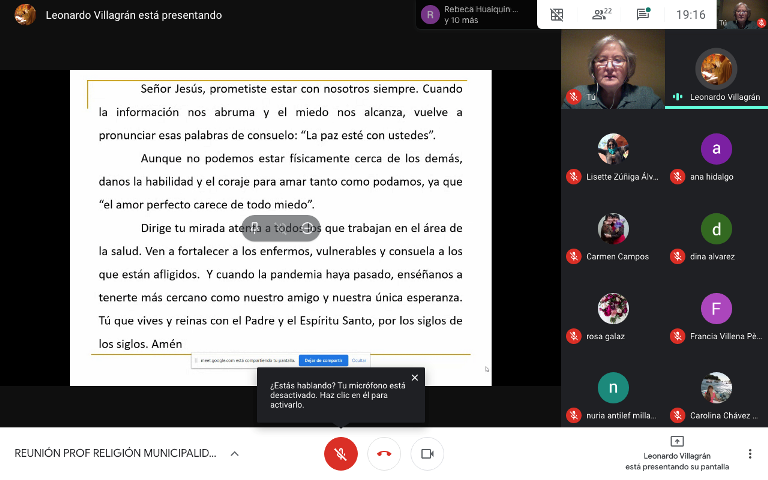Screen dimensions: 768x480
Task: Expand the "Rebeca Hualquin y 10 más" chip
Action: [x=470, y=14]
